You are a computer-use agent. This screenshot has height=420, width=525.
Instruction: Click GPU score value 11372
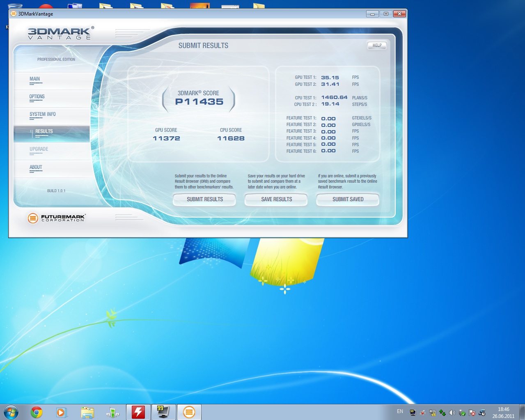pos(166,138)
